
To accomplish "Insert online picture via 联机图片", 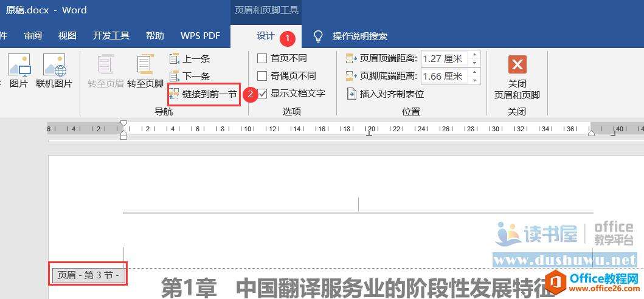I will click(54, 70).
